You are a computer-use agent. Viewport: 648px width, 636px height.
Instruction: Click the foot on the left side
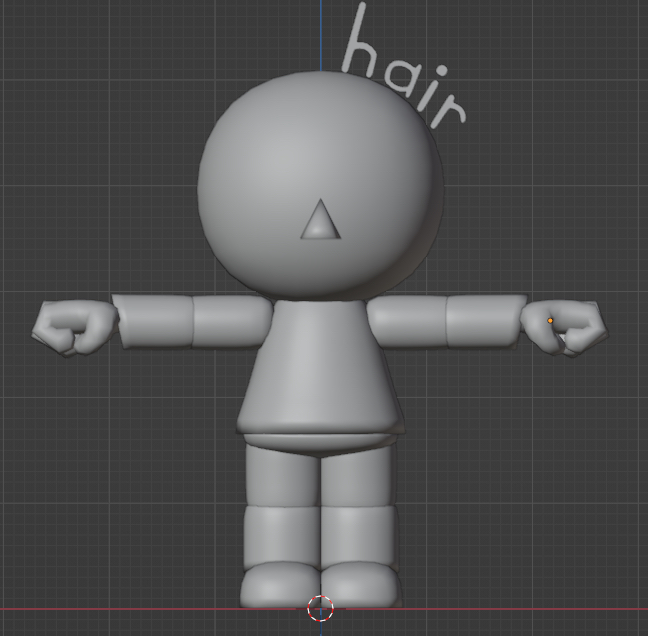point(280,584)
